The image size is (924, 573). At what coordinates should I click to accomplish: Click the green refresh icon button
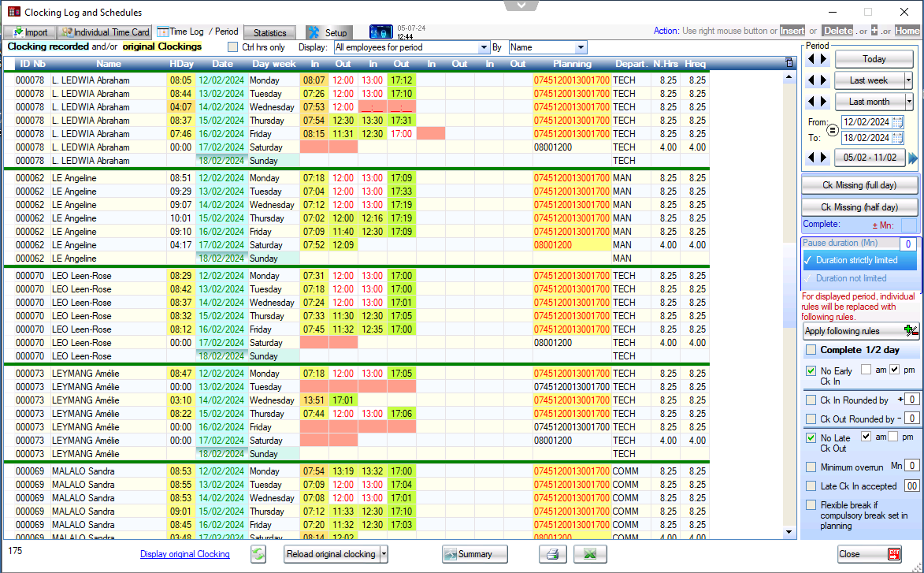[x=258, y=554]
